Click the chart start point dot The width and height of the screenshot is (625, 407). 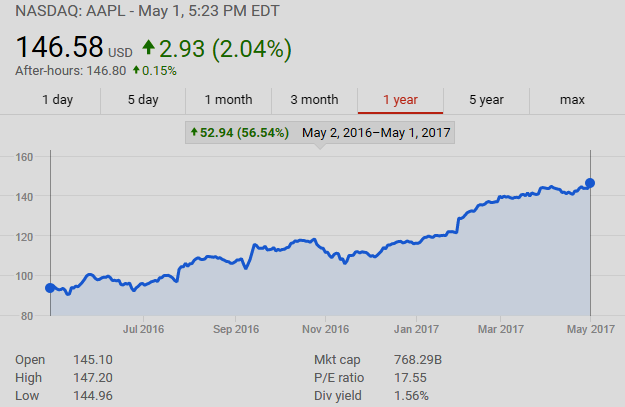tap(50, 288)
